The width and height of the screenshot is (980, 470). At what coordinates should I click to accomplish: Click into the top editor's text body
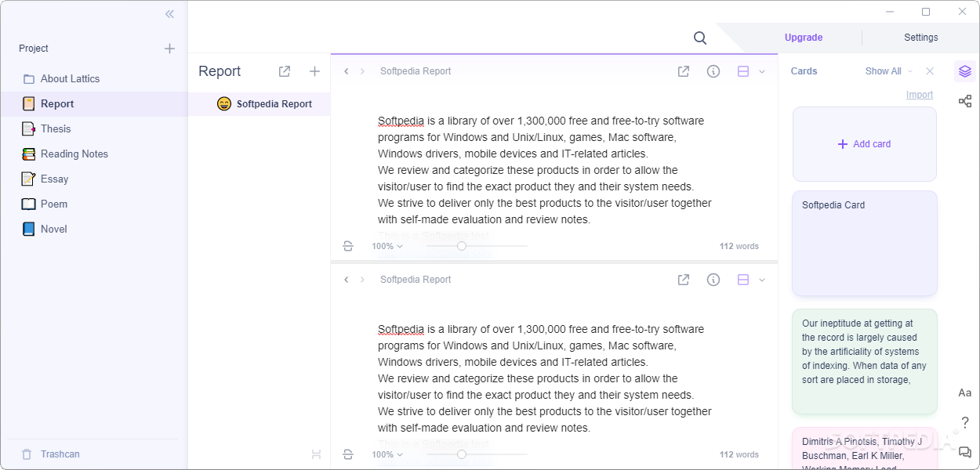[x=545, y=171]
